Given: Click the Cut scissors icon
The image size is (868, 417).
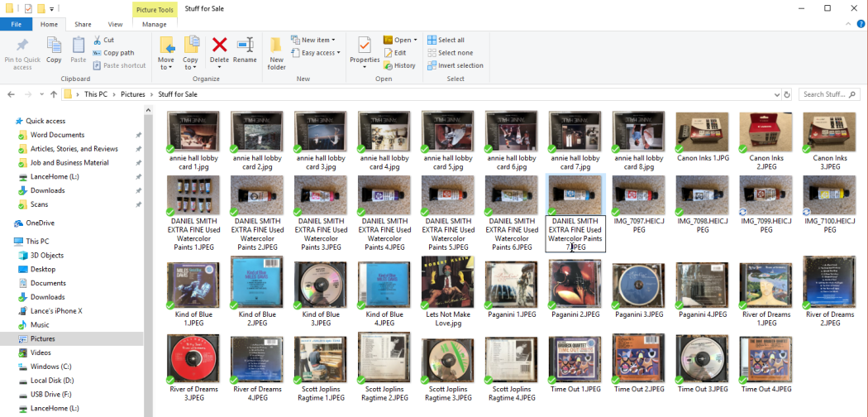Looking at the screenshot, I should tap(97, 40).
